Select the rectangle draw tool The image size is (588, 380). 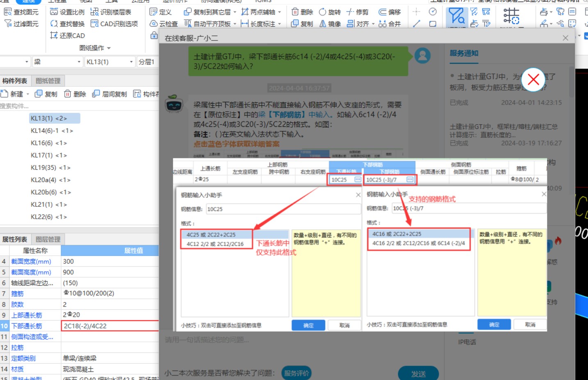(433, 24)
